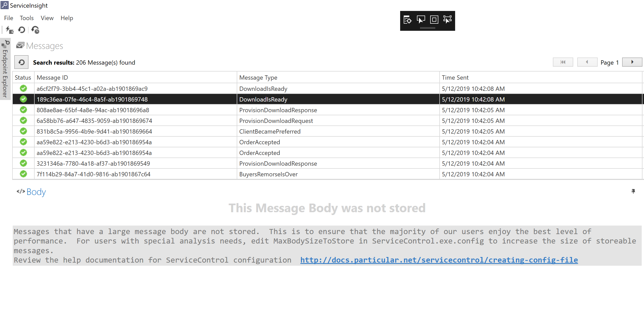Select the window-with-cursor capture icon
Viewport: 644px width, 314px height.
tap(421, 20)
